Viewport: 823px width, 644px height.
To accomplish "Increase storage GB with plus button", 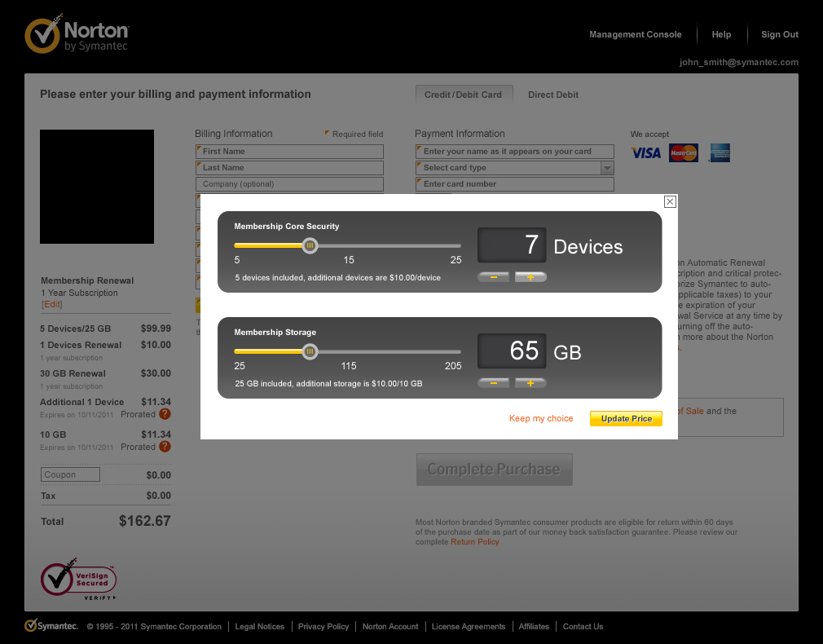I will point(530,383).
